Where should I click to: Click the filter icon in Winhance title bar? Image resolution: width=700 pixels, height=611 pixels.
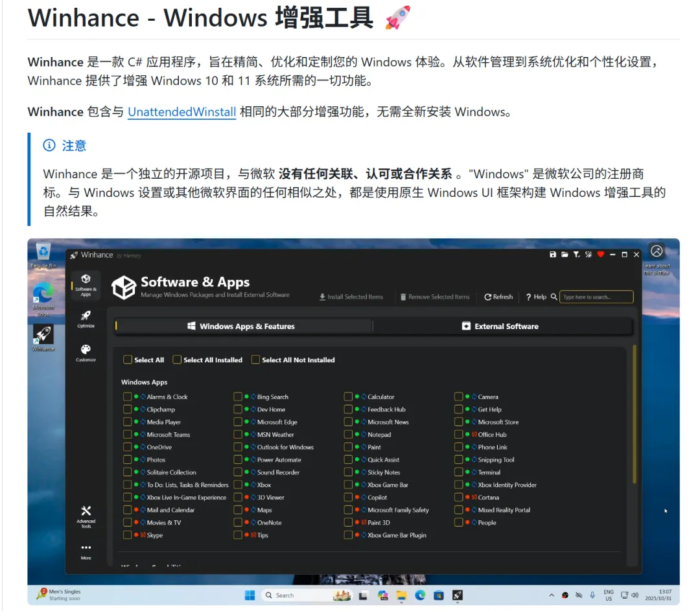coord(577,255)
